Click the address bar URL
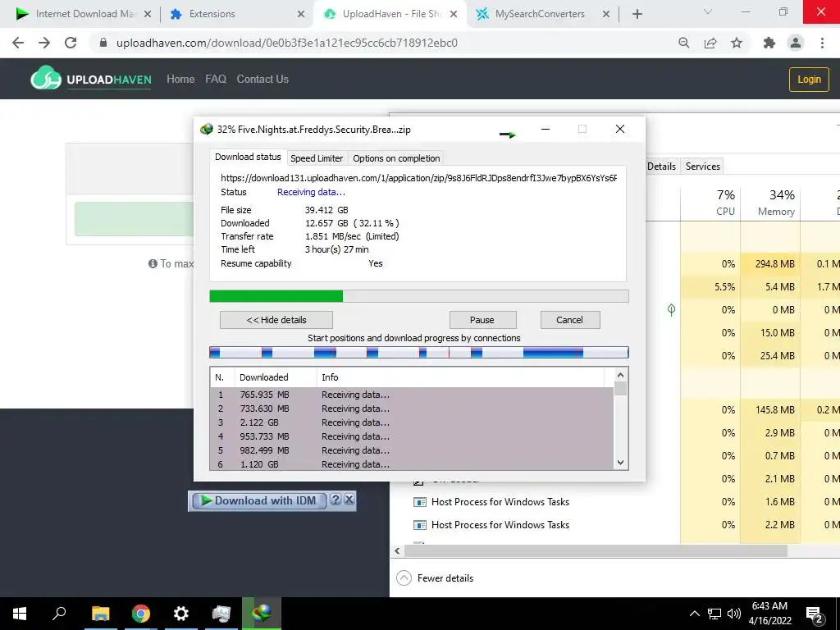The image size is (840, 630). click(x=287, y=43)
